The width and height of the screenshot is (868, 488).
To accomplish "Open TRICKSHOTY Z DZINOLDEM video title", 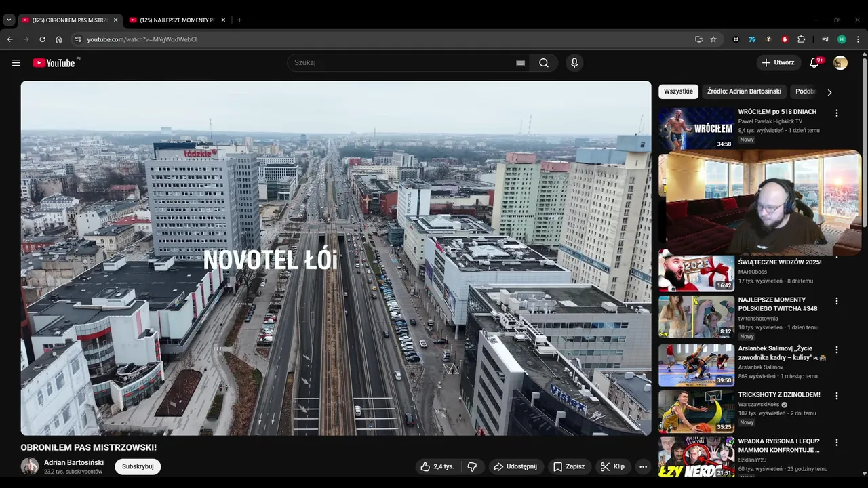I will (779, 394).
